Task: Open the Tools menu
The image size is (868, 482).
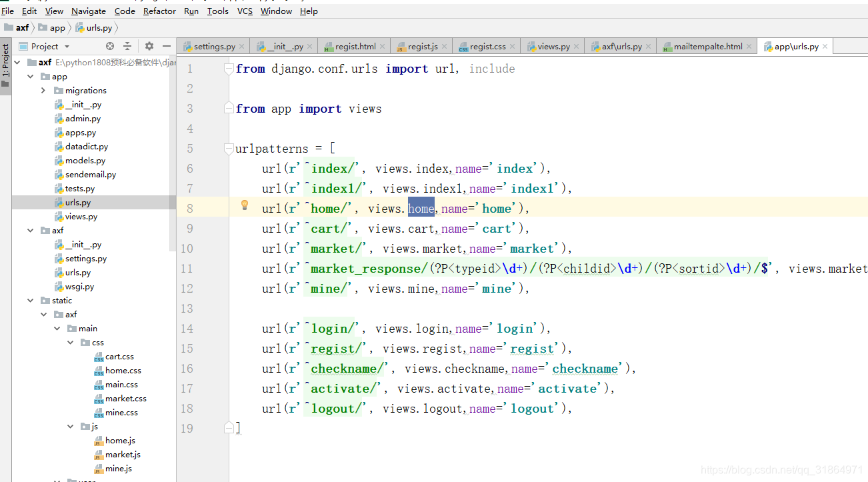Action: click(217, 11)
